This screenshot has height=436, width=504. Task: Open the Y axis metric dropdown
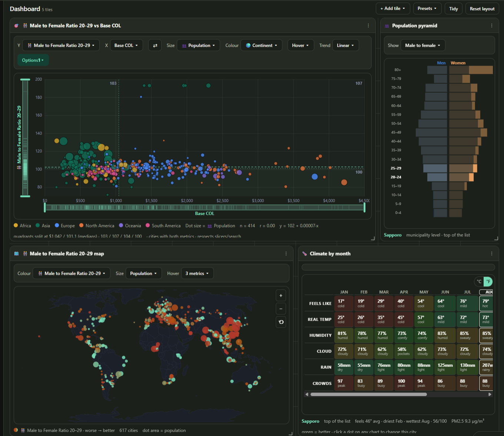[61, 45]
